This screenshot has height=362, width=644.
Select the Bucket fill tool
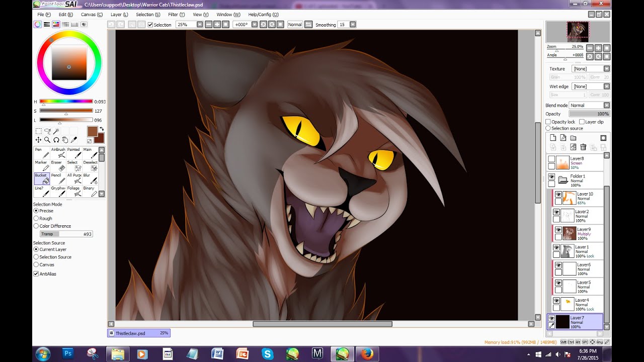pos(42,178)
